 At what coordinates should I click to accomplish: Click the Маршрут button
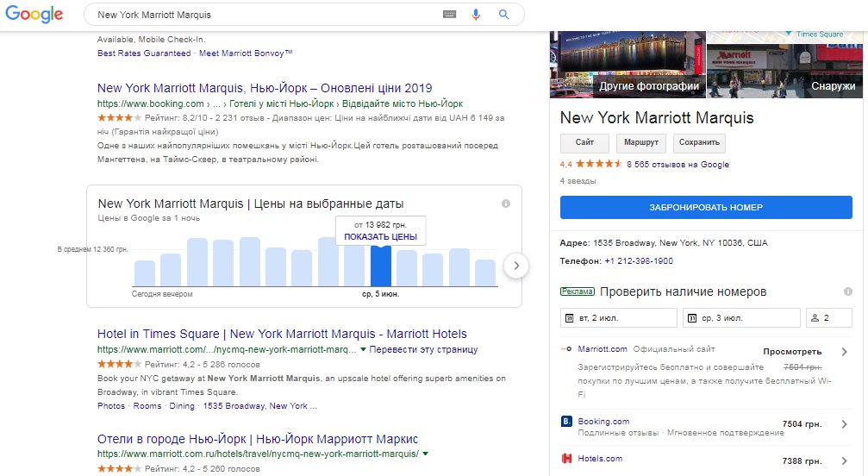pyautogui.click(x=641, y=143)
